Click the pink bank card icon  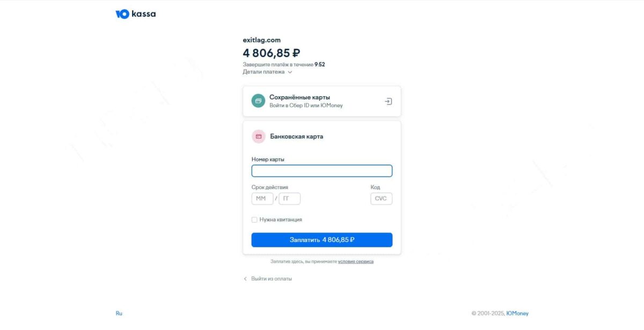259,136
